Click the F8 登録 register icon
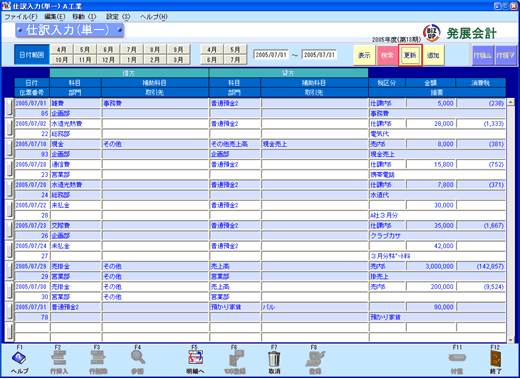This screenshot has width=520, height=379. (x=314, y=358)
